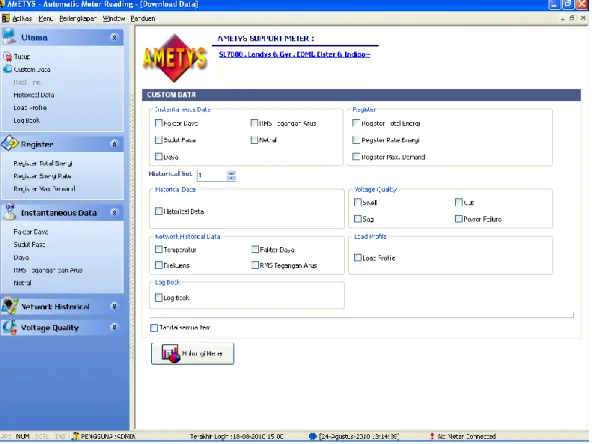The image size is (592, 444).
Task: Open the Menu menu item
Action: [46, 18]
